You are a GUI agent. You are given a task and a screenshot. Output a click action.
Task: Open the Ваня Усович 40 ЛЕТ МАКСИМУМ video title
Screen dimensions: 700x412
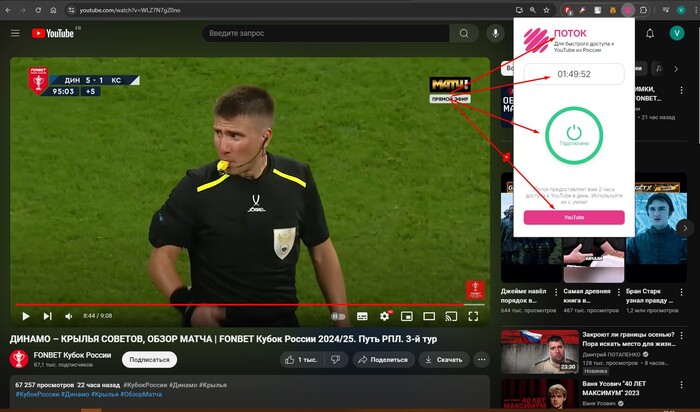click(x=614, y=388)
